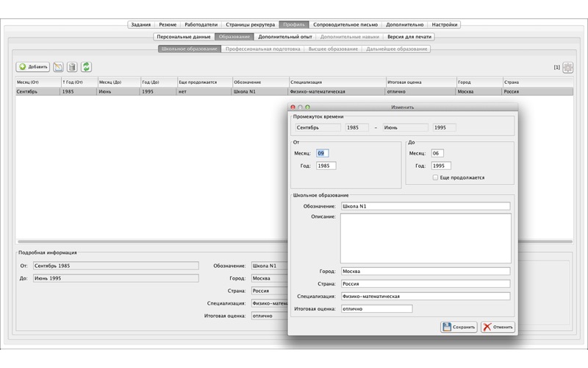Open the table settings gear icon

click(567, 67)
